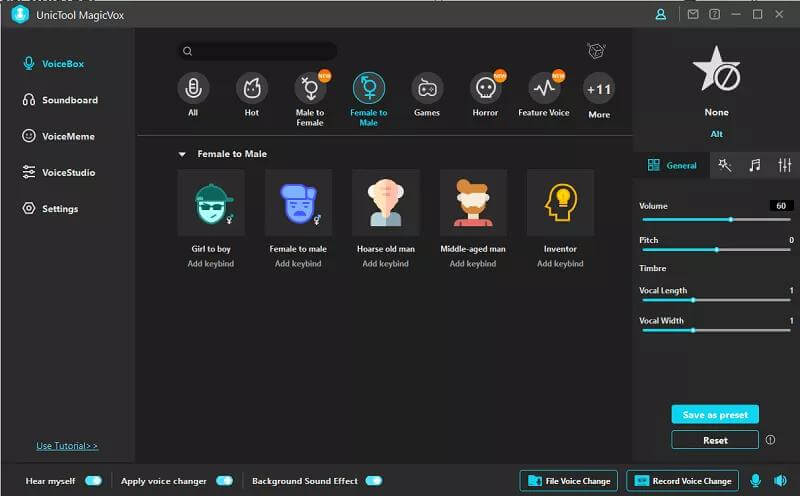The height and width of the screenshot is (496, 800).
Task: Select the Horror skull category icon
Action: (x=485, y=89)
